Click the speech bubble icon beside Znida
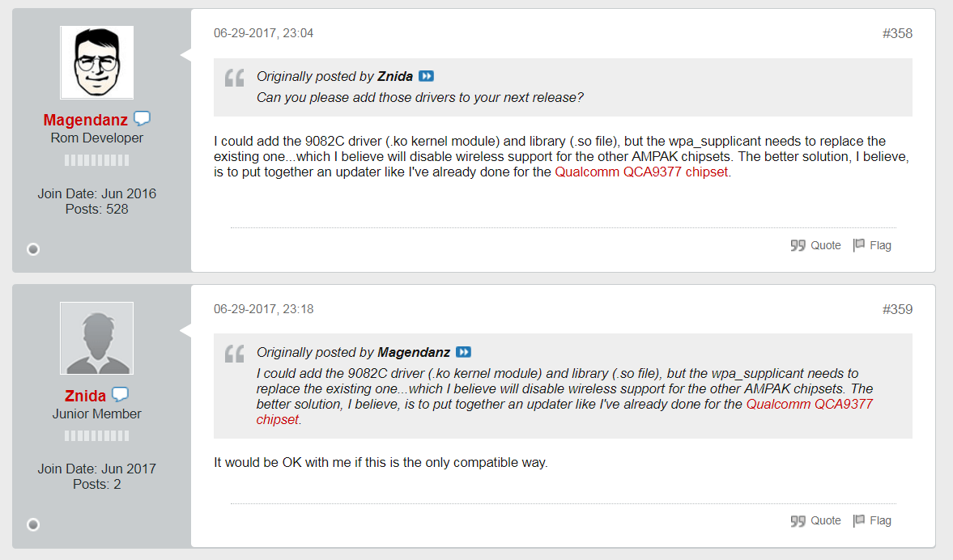Screen dimensions: 953x560 [120, 395]
